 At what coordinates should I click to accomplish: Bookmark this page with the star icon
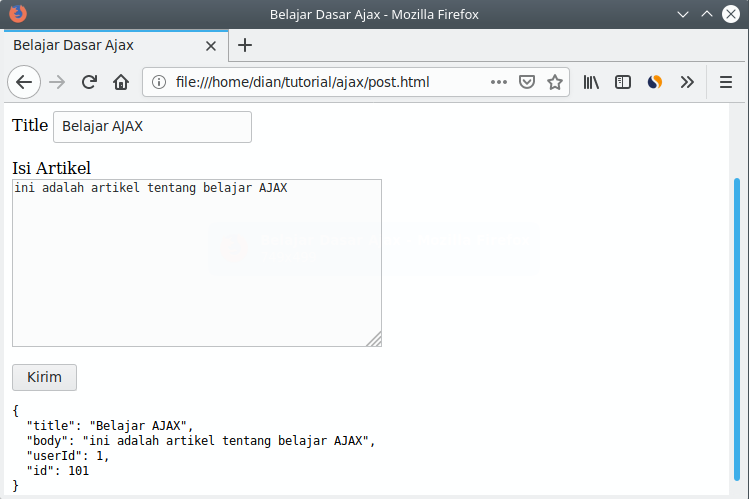[x=555, y=82]
